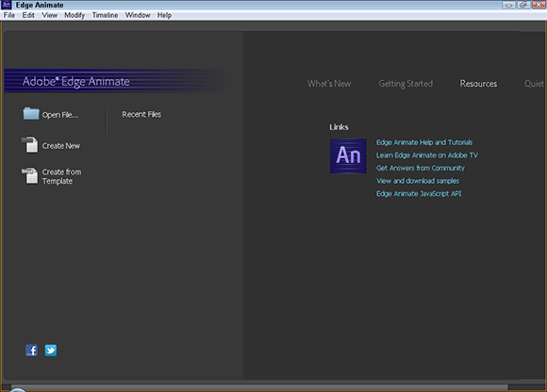Close the Edge Animate window
Viewport: 547px width, 392px height.
pyautogui.click(x=539, y=5)
